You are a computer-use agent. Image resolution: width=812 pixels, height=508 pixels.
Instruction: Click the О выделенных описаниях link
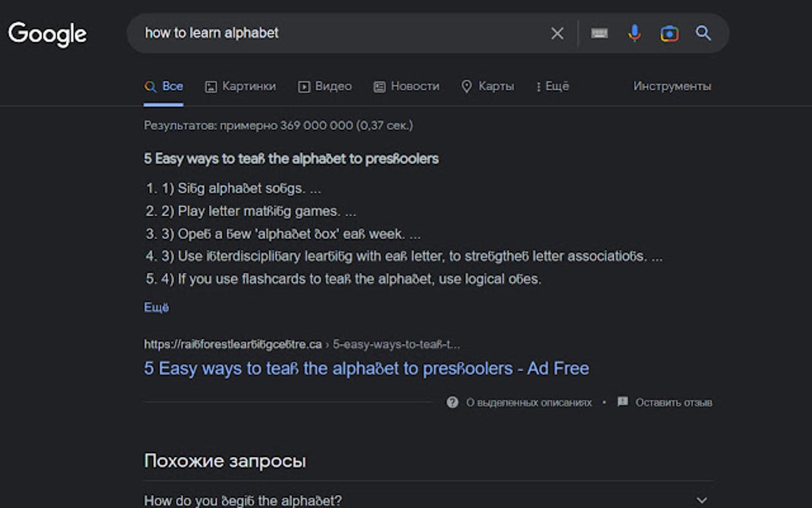coord(529,403)
